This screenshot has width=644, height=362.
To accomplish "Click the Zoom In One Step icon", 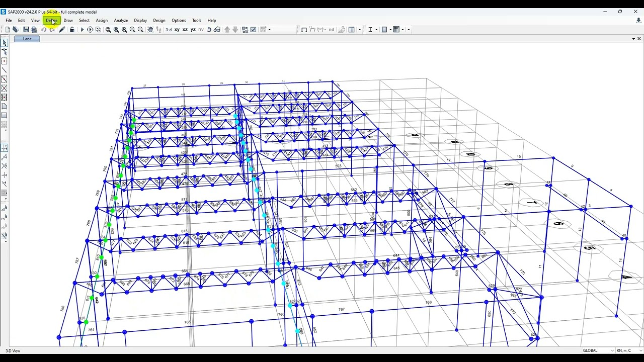I will click(x=132, y=30).
